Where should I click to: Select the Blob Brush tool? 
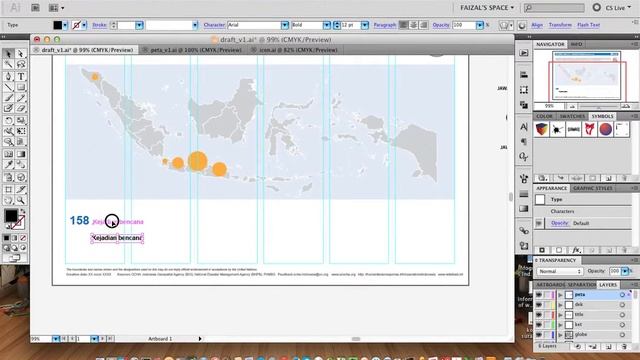(x=8, y=108)
